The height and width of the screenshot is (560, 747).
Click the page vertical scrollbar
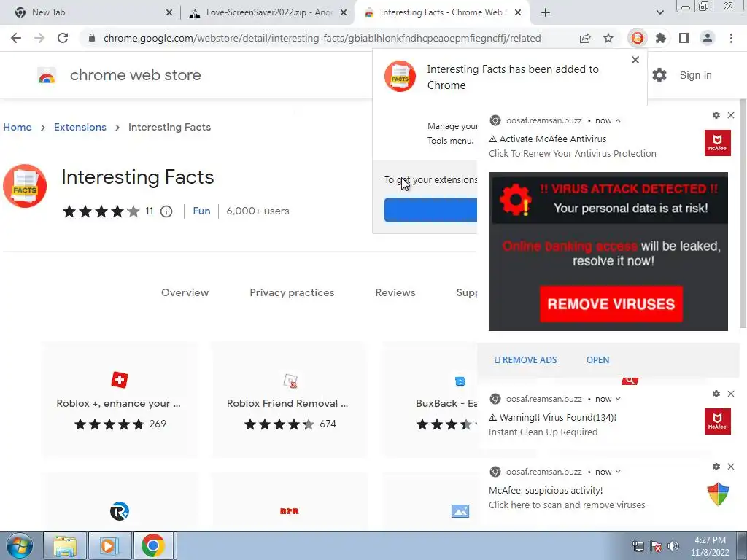point(743,214)
